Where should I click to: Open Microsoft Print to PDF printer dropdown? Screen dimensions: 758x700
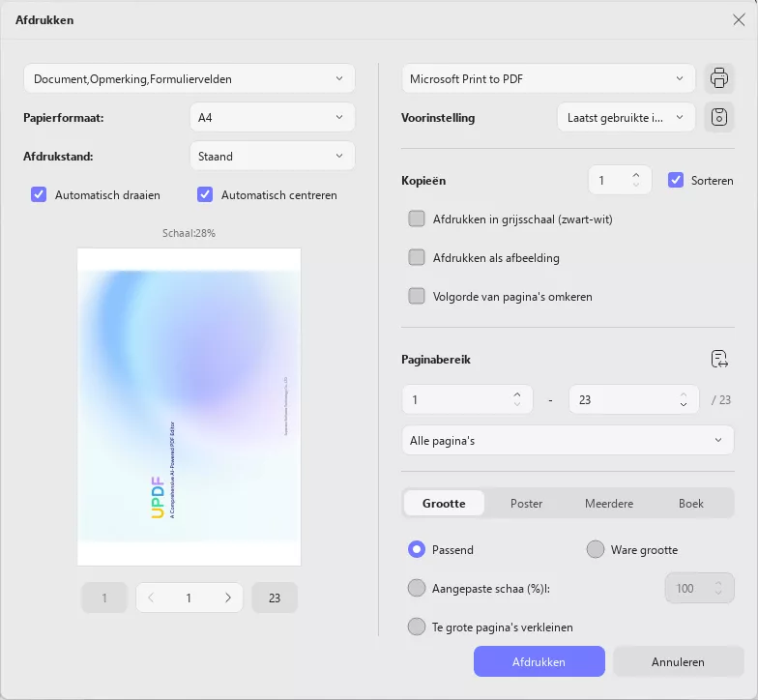click(x=548, y=78)
